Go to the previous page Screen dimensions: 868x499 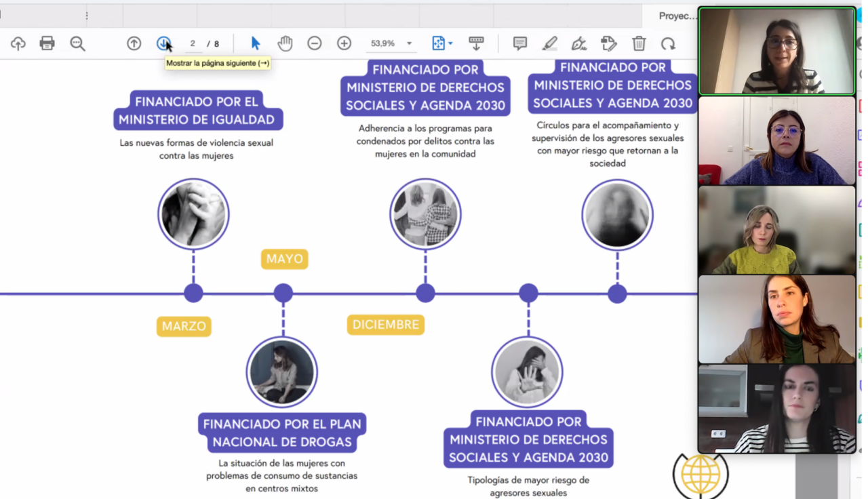click(x=134, y=44)
